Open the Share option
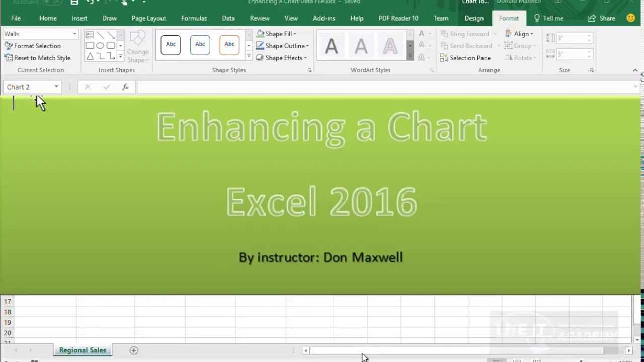This screenshot has width=644, height=362. point(602,18)
